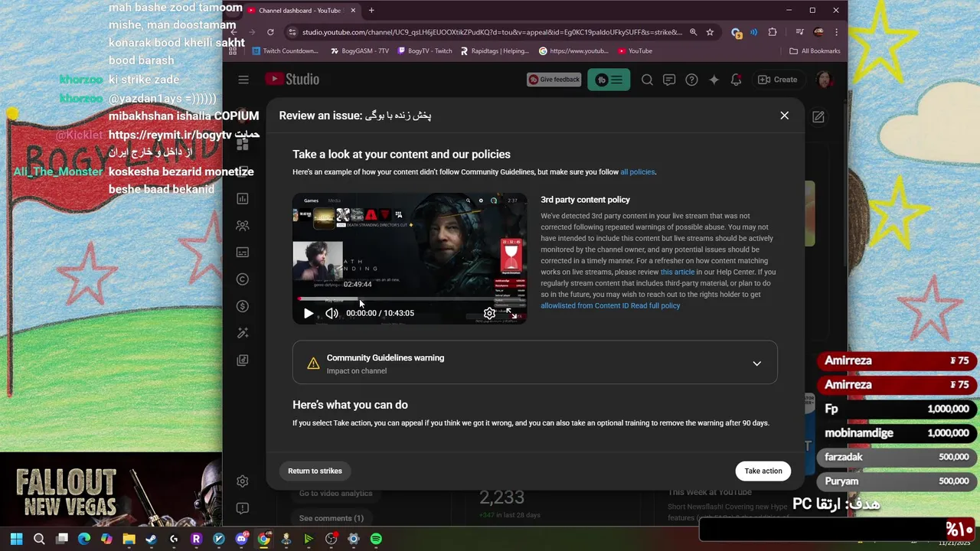This screenshot has width=980, height=551.
Task: Click the video progress bar
Action: coord(410,299)
